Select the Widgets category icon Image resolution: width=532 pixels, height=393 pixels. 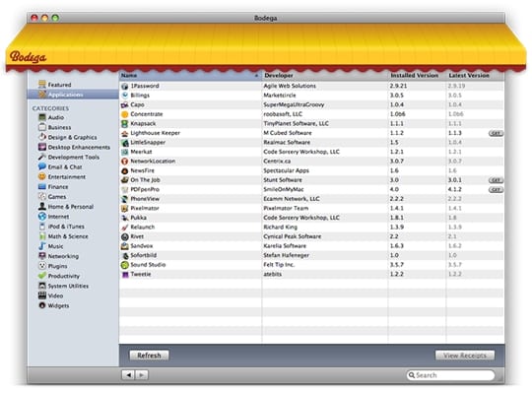pyautogui.click(x=42, y=305)
